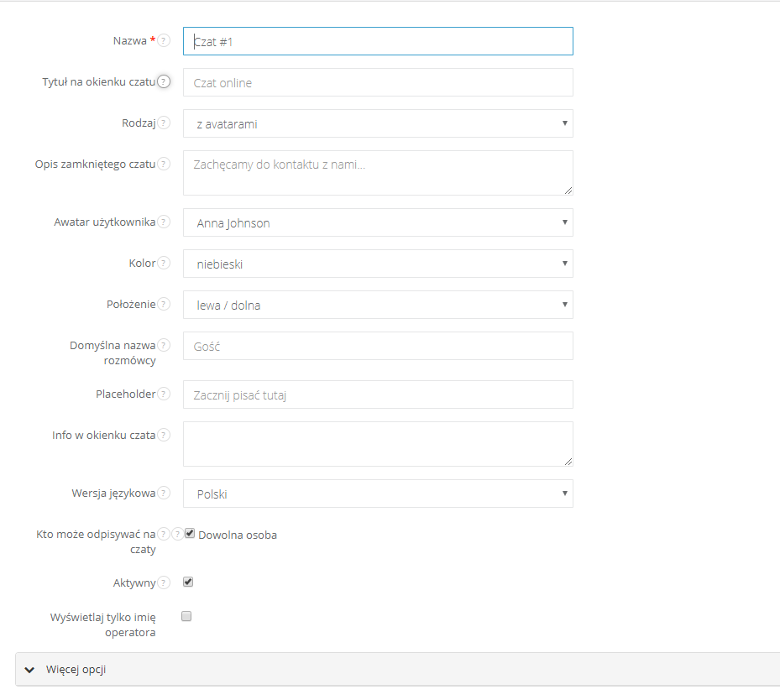Viewport: 780px width, 700px height.
Task: Open help icon for Wersja językowa
Action: (x=164, y=493)
